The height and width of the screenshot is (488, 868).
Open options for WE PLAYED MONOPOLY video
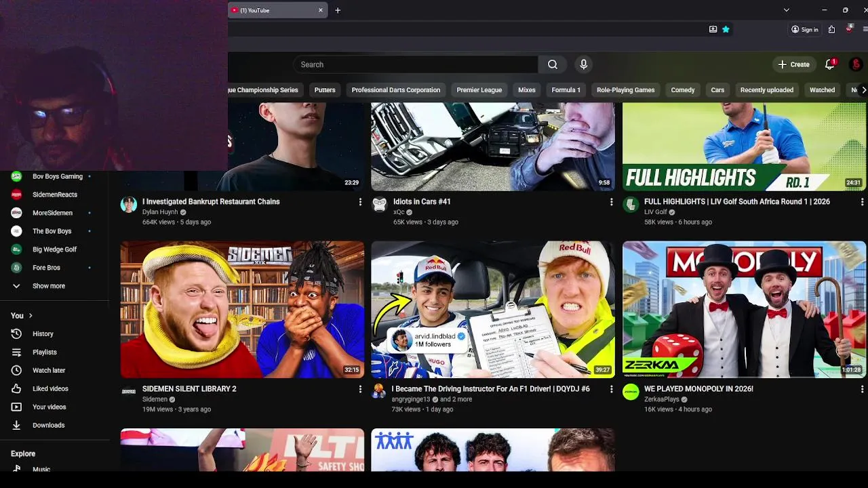click(x=862, y=389)
